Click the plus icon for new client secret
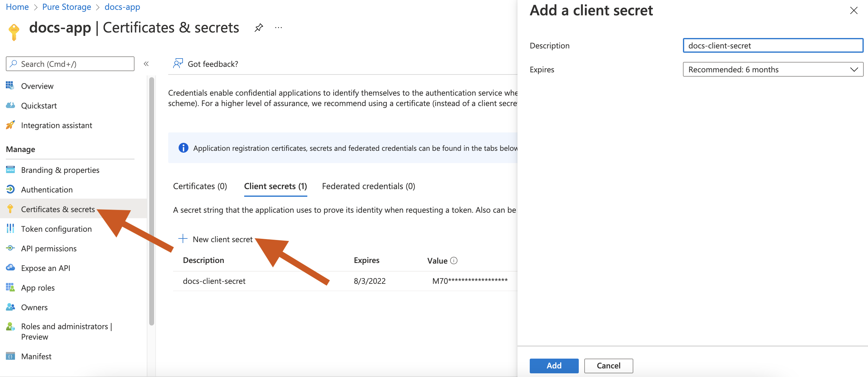The image size is (868, 377). pos(183,239)
